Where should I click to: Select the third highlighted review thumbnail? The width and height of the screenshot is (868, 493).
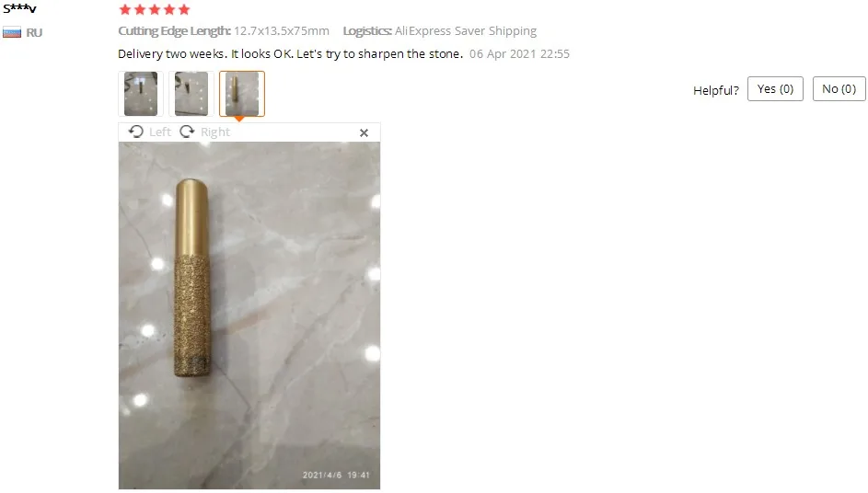(242, 94)
